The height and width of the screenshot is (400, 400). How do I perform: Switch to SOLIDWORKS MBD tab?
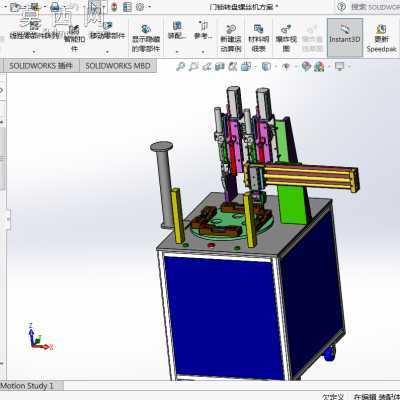118,66
